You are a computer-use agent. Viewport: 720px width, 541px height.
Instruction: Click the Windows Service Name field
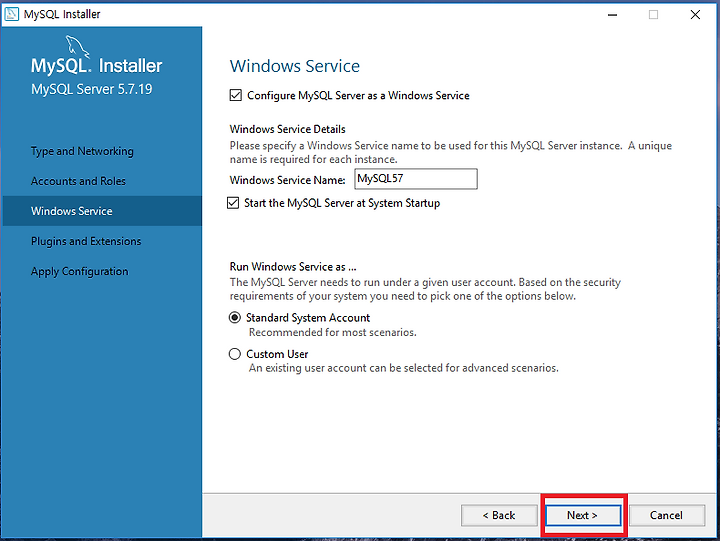tap(416, 179)
